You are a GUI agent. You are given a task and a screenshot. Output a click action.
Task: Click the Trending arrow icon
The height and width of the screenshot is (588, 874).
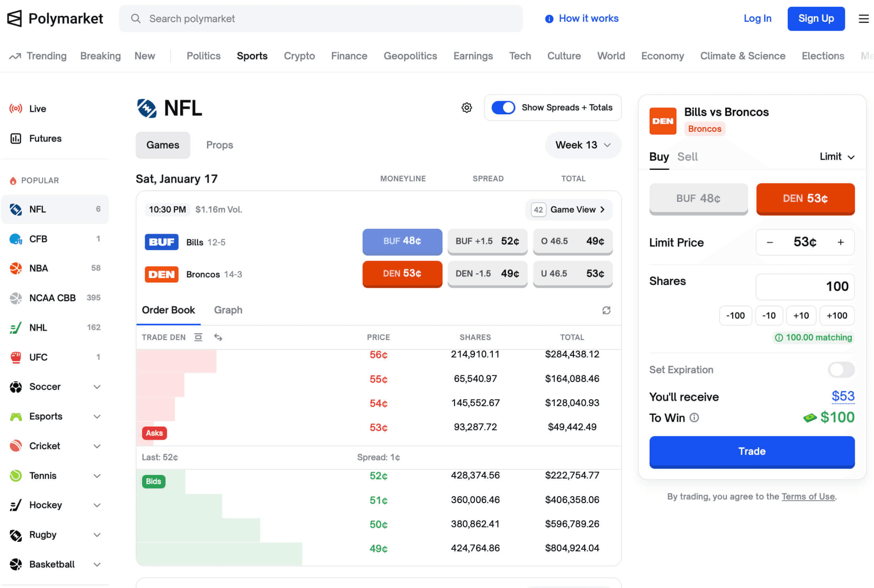click(x=15, y=56)
